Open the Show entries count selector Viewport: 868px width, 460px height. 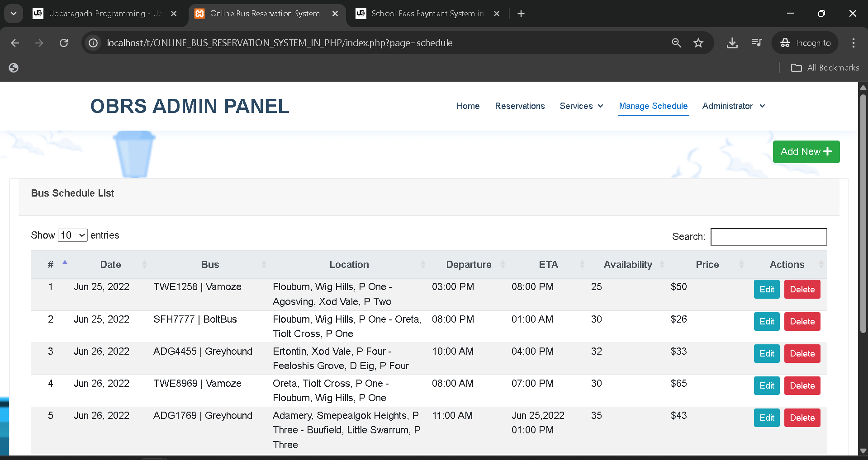tap(72, 235)
